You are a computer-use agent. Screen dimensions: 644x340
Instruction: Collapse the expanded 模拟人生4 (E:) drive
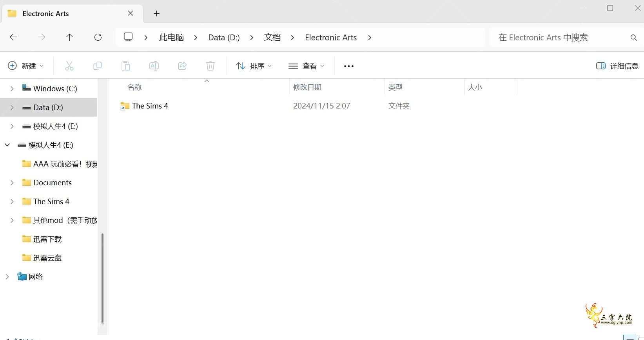[7, 145]
